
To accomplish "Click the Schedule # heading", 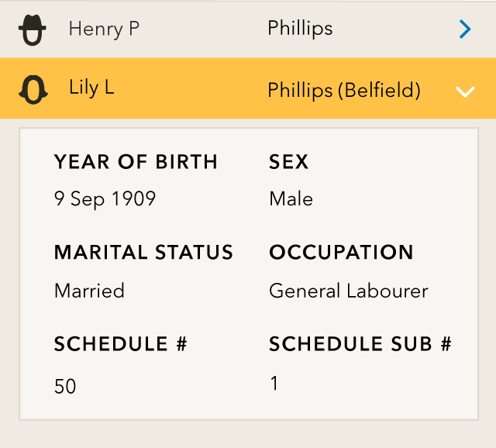I will point(120,344).
